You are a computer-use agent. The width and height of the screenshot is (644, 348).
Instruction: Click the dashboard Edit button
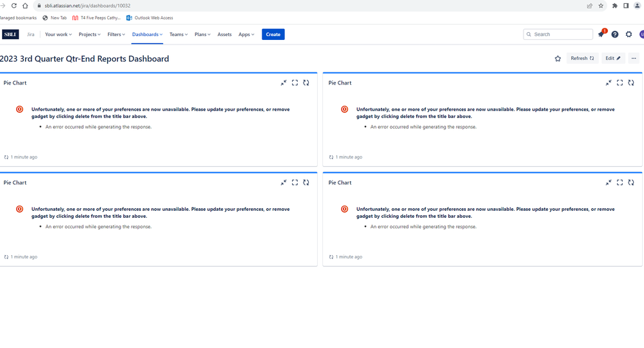(613, 58)
